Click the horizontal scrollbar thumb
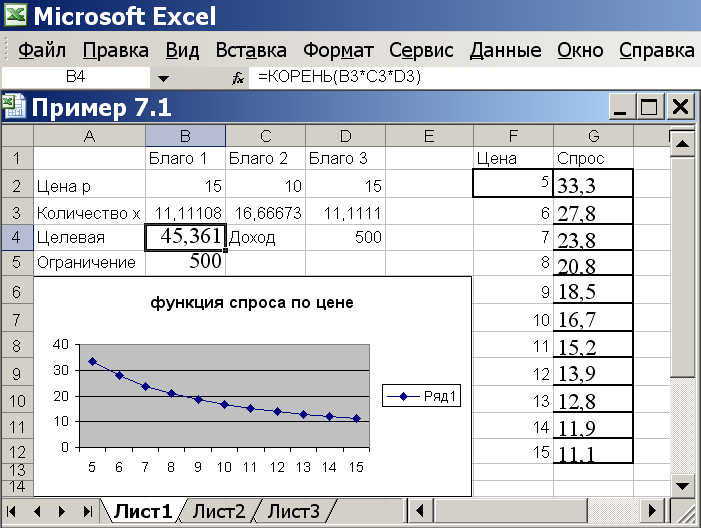The height and width of the screenshot is (528, 701). coord(509,511)
